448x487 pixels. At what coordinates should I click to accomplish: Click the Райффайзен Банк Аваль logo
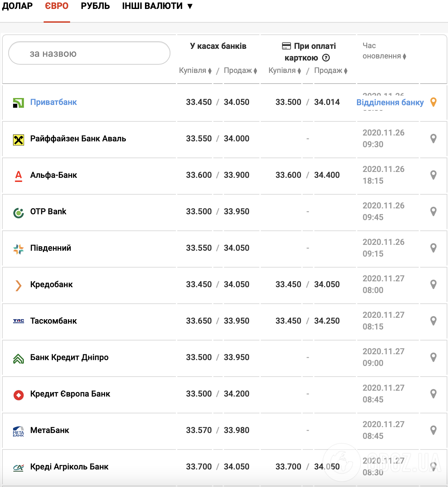click(x=19, y=140)
